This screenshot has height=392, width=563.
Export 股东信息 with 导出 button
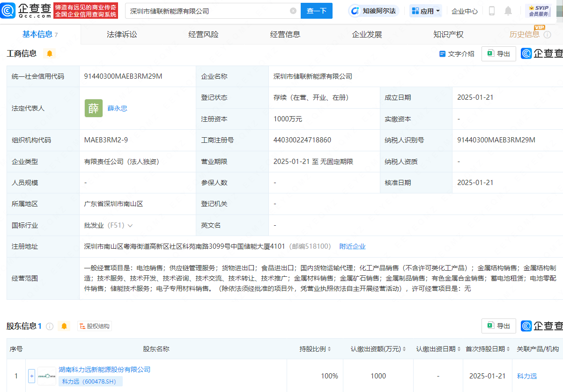tap(499, 326)
